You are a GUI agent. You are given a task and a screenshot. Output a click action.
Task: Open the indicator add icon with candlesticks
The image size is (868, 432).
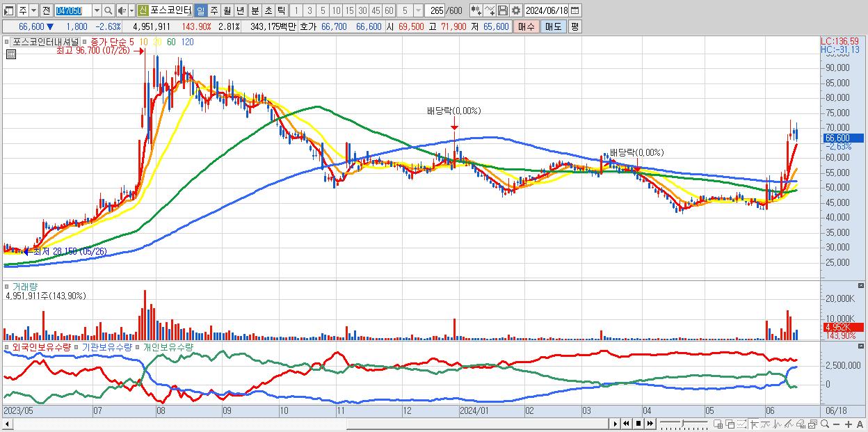[x=476, y=10]
